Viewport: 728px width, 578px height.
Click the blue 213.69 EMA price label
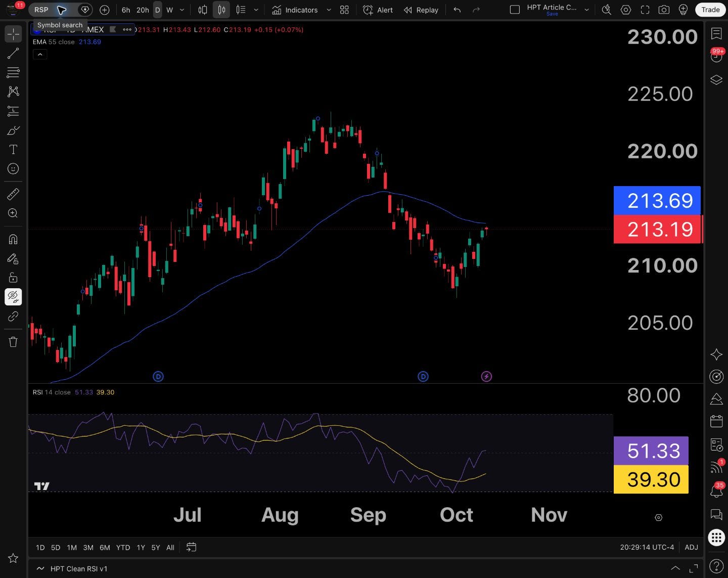657,201
